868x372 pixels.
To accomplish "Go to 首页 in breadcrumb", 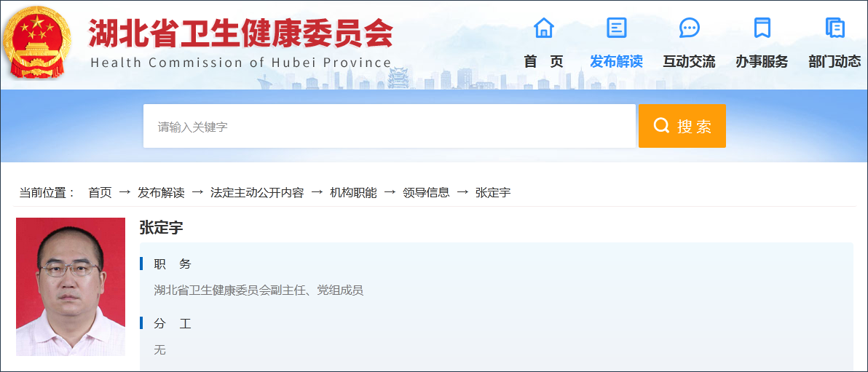I will 100,193.
